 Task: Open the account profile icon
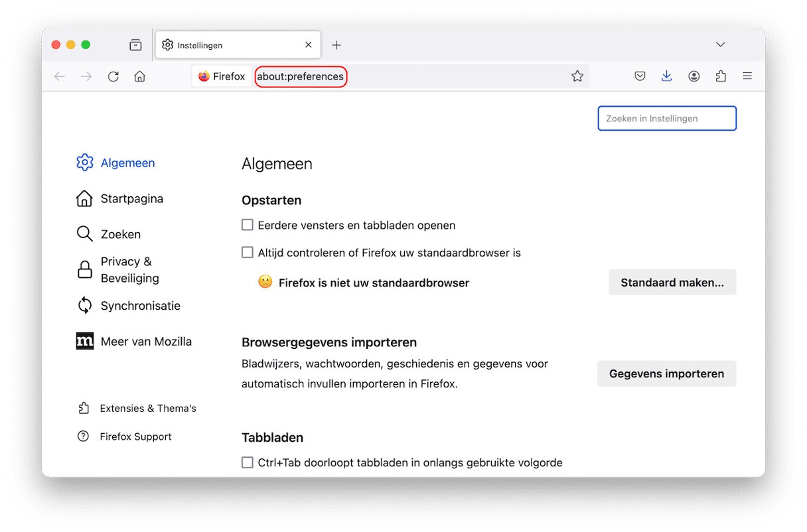point(694,76)
